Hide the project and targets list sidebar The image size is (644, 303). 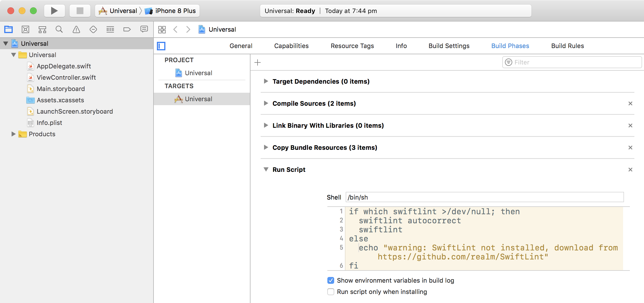[x=161, y=46]
